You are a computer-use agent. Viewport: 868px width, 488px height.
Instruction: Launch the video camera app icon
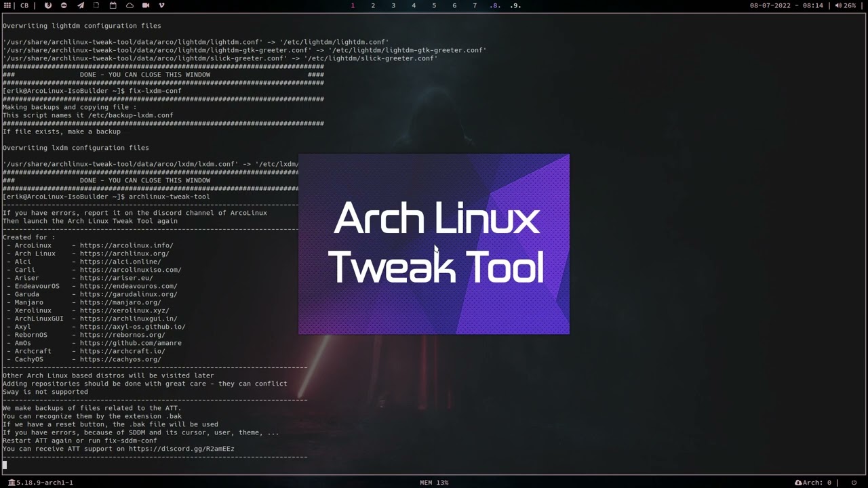(146, 5)
